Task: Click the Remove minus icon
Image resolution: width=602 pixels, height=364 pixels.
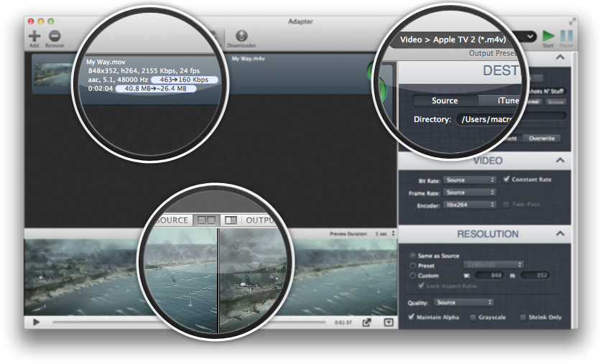Action: [x=55, y=36]
